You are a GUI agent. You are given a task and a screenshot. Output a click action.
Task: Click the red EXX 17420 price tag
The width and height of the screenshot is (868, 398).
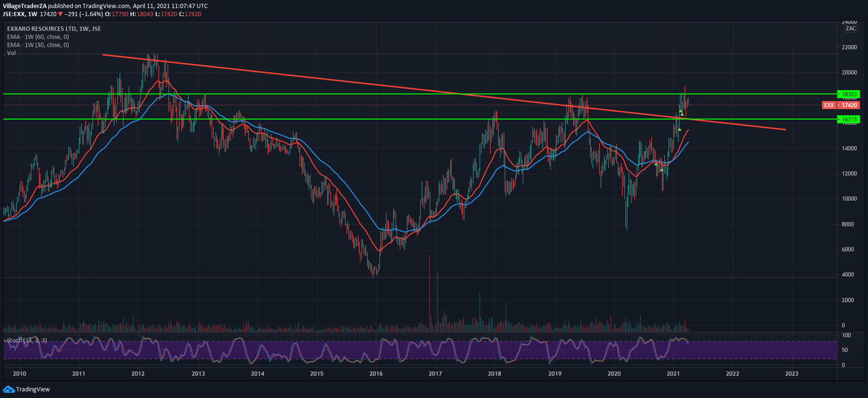tap(840, 105)
